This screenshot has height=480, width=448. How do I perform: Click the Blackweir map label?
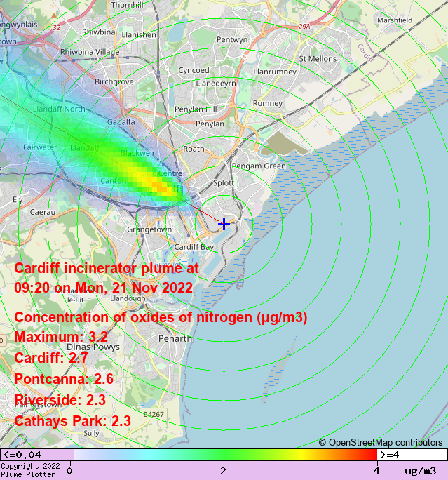[138, 153]
